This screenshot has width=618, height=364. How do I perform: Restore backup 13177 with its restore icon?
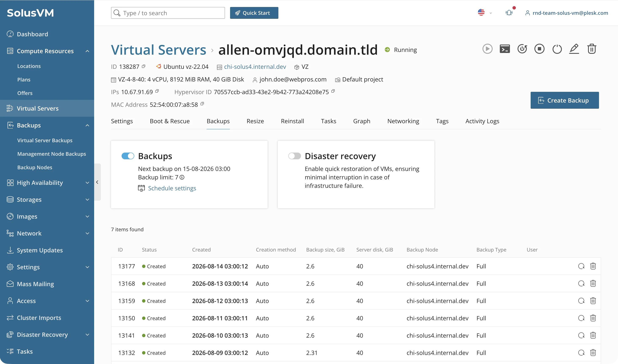click(581, 266)
